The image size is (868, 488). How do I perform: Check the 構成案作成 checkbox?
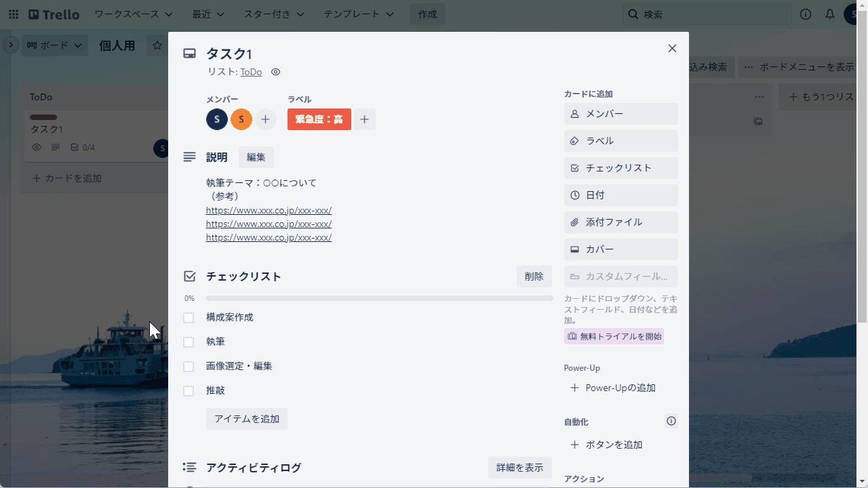tap(189, 318)
